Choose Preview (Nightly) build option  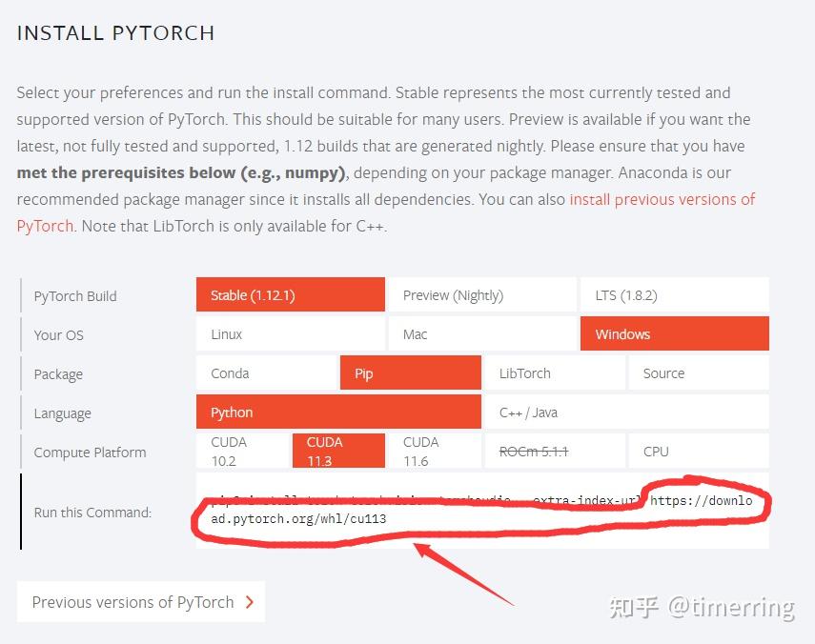point(481,294)
